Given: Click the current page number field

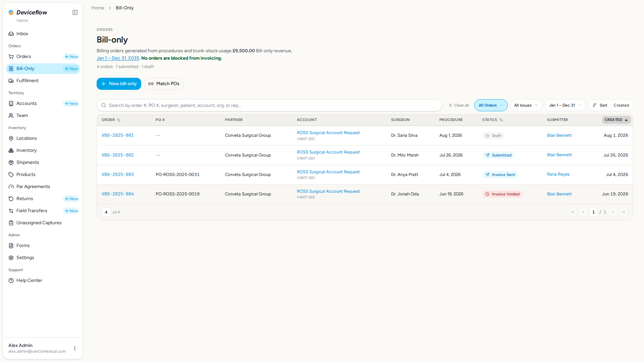Looking at the screenshot, I should coord(593,212).
